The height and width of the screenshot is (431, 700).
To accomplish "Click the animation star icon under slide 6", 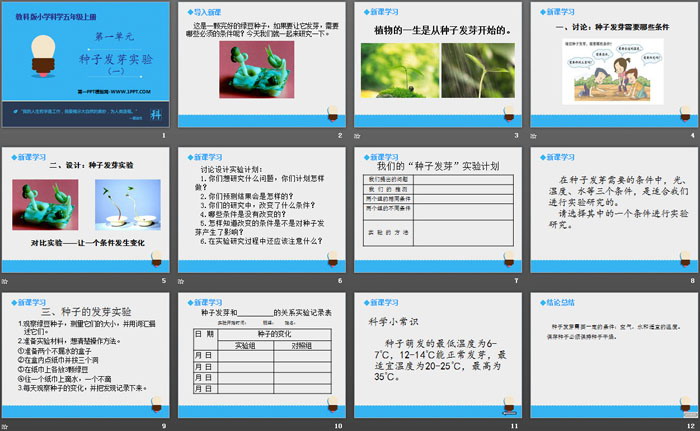I will tap(181, 281).
